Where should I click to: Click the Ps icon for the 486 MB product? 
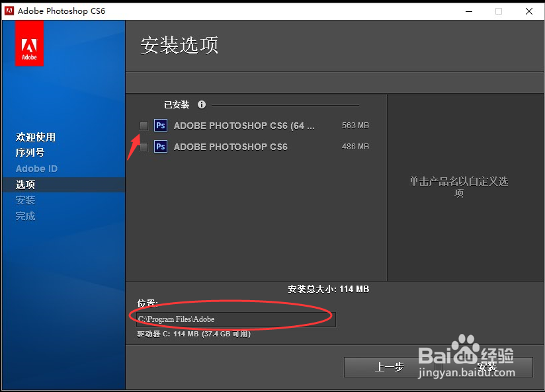coord(161,147)
